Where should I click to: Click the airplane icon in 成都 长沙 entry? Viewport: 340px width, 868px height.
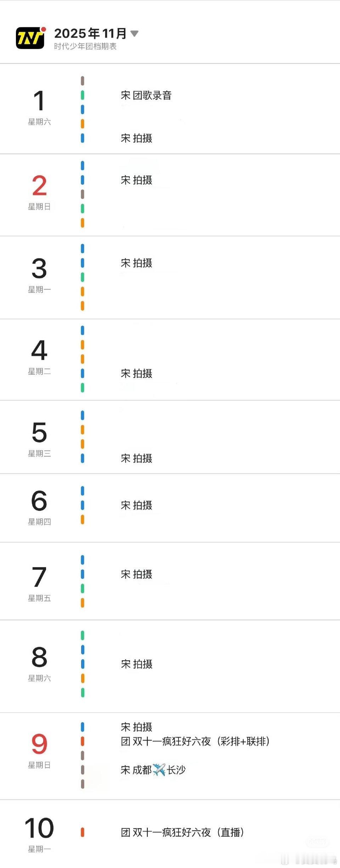point(159,769)
